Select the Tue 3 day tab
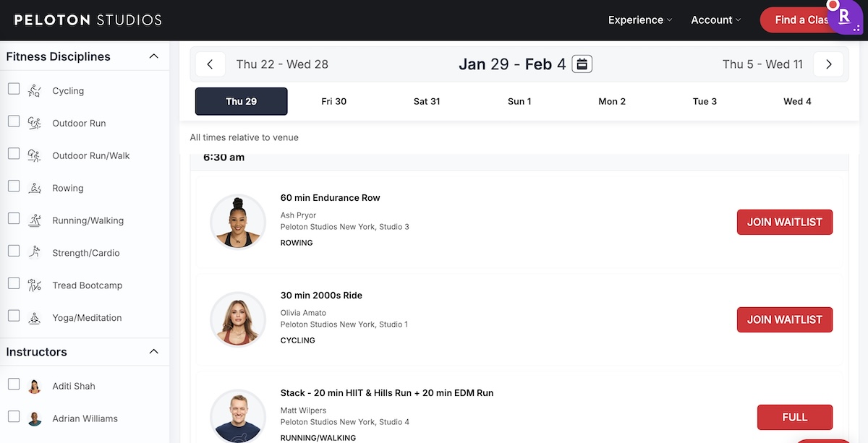The height and width of the screenshot is (443, 868). pos(705,101)
